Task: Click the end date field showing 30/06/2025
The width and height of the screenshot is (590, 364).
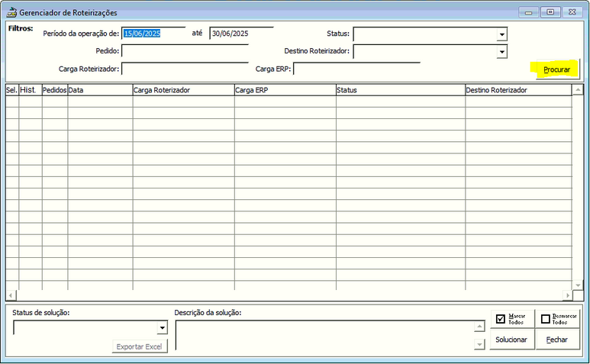Action: [241, 33]
